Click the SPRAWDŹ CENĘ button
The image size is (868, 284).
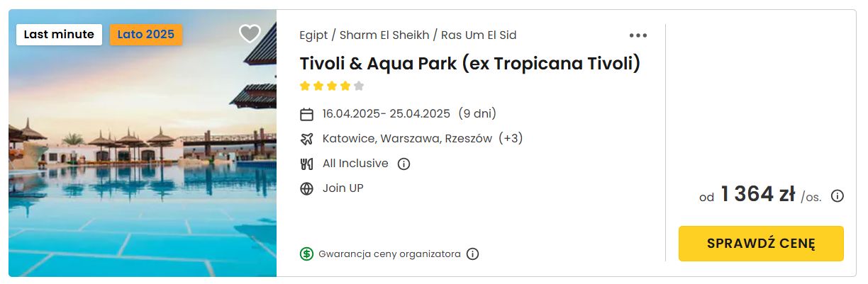pos(761,244)
